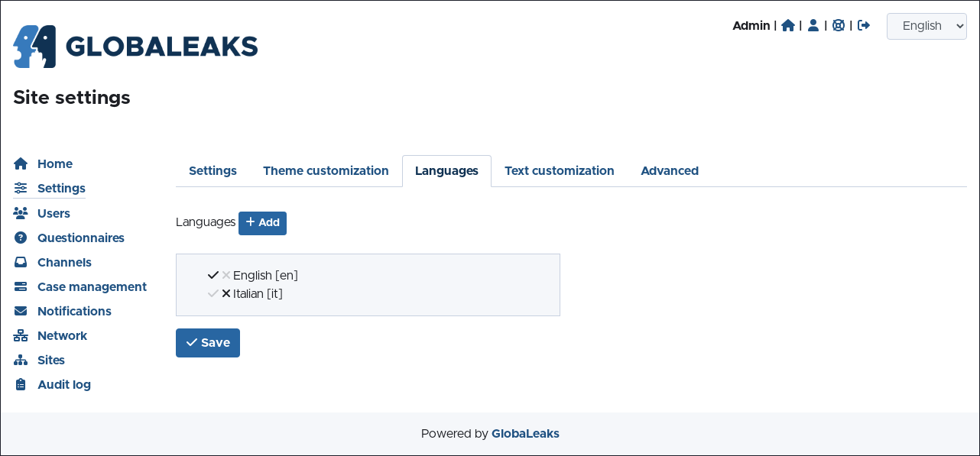980x456 pixels.
Task: Click the Add language button
Action: [262, 223]
